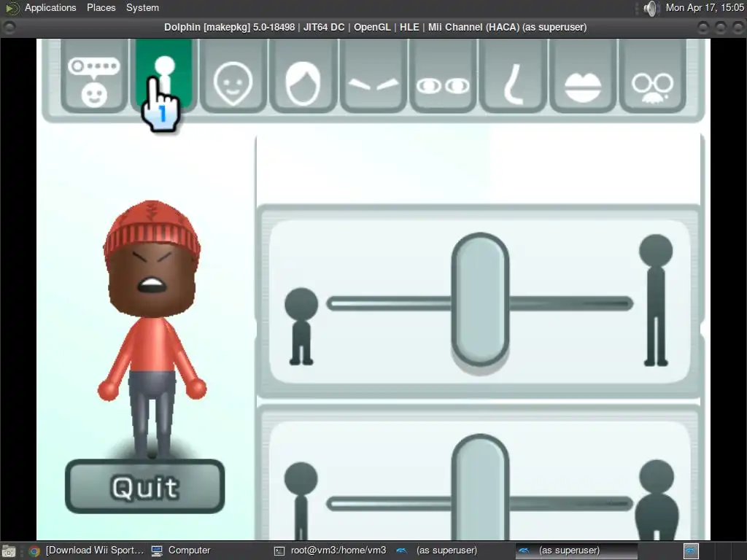Click the heavy Mii figure on the weight slider
The image size is (747, 560).
[x=657, y=500]
